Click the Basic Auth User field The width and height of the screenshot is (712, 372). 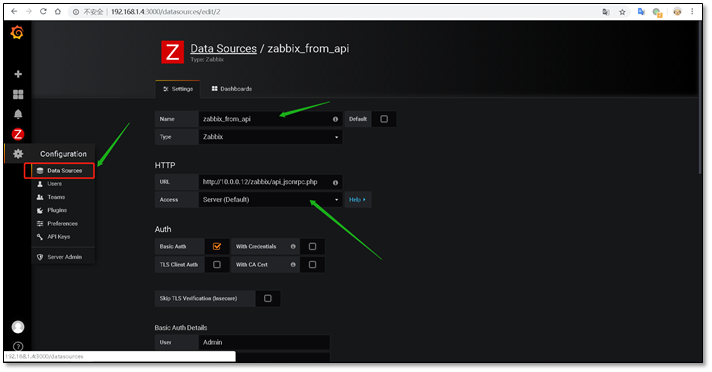(x=264, y=342)
